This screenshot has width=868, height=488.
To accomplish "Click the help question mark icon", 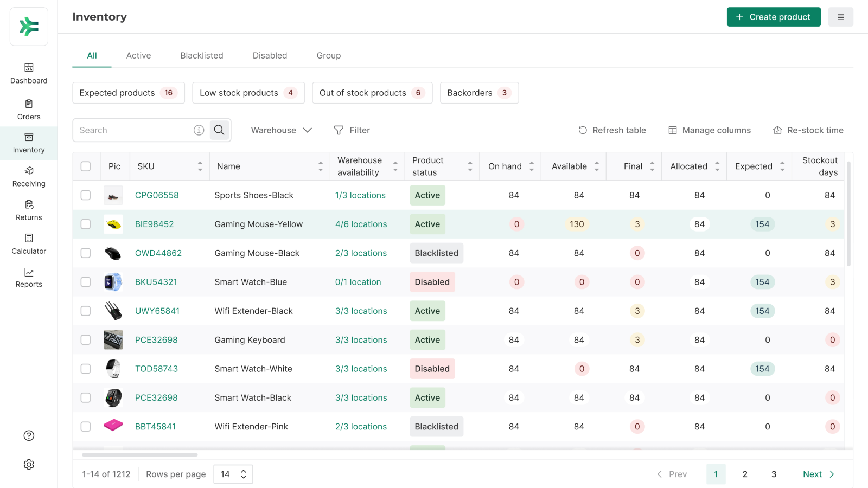I will coord(29,435).
